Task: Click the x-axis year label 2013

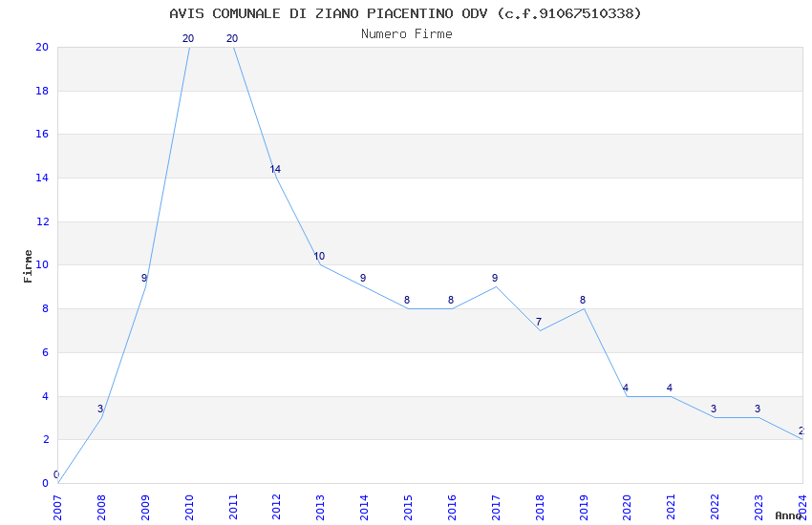Action: tap(321, 508)
